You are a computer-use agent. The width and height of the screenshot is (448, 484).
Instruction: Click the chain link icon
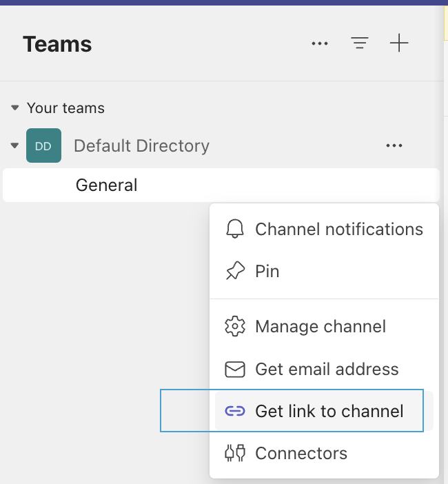pos(235,411)
